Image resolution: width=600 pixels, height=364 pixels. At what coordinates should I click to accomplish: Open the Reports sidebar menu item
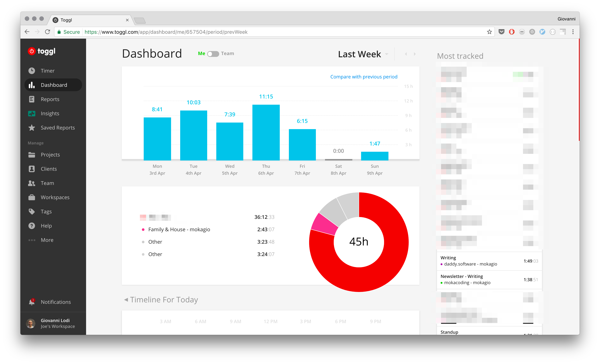click(x=50, y=99)
